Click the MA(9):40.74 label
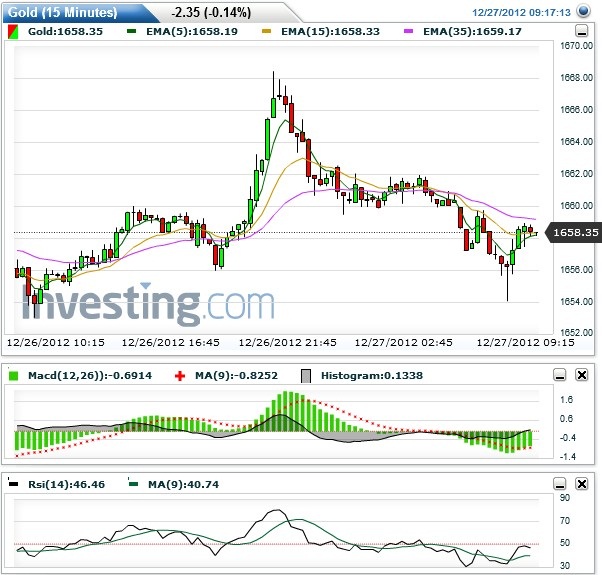Image resolution: width=602 pixels, height=575 pixels. coord(184,484)
